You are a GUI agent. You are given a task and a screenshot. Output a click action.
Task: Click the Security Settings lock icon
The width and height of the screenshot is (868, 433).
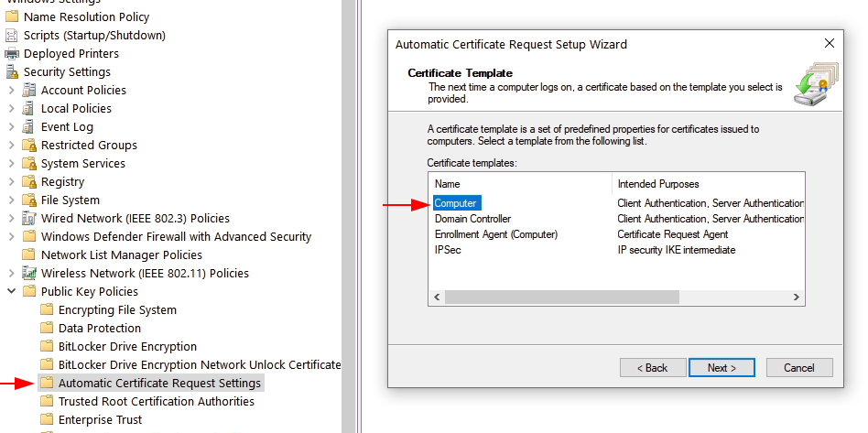tap(12, 72)
